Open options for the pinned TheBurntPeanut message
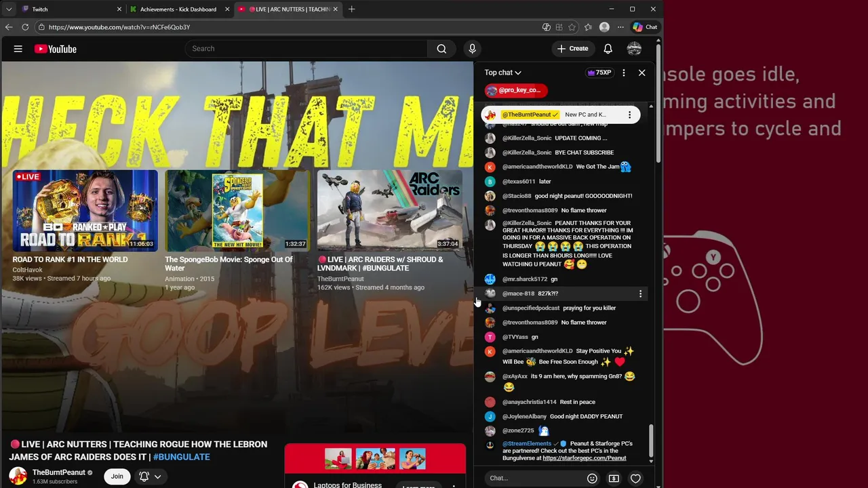The height and width of the screenshot is (488, 868). [629, 115]
